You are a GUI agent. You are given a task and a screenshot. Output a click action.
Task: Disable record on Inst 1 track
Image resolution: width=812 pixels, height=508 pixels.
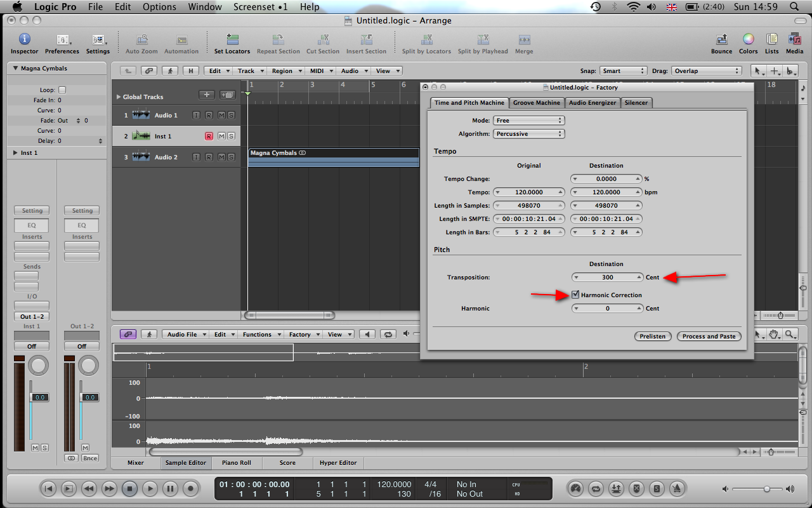coord(209,136)
